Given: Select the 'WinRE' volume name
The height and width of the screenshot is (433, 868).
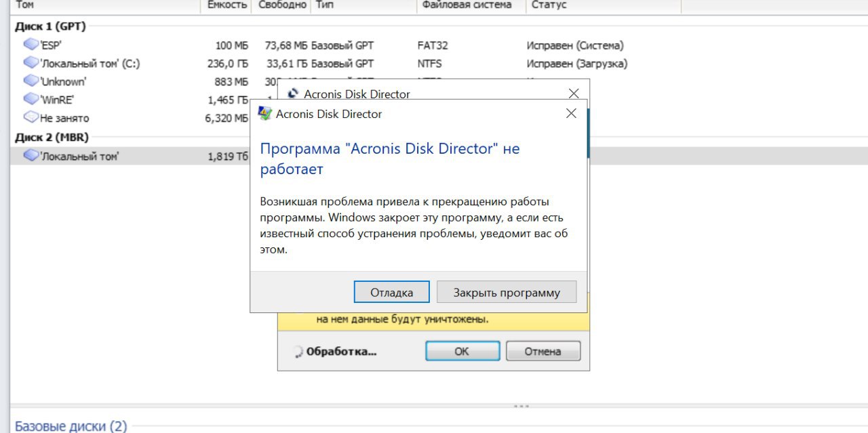Looking at the screenshot, I should [57, 100].
